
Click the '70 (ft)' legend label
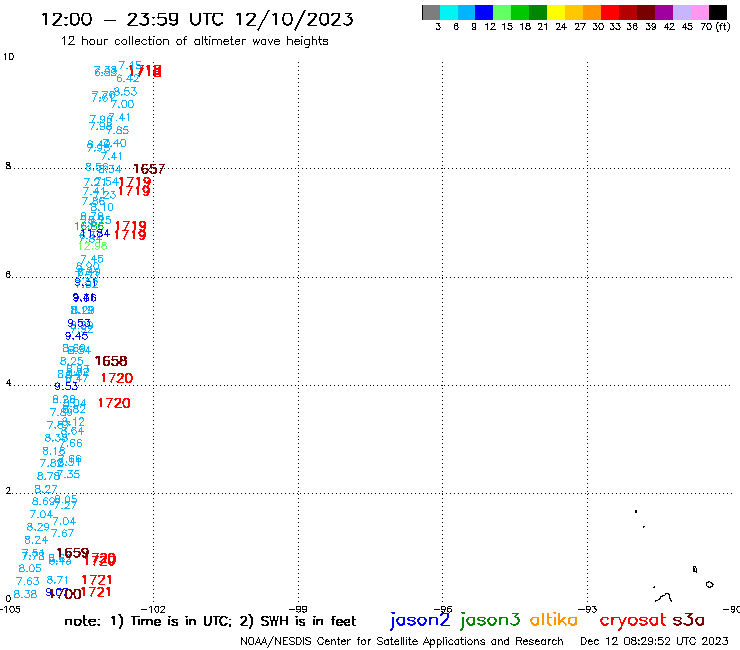click(715, 26)
